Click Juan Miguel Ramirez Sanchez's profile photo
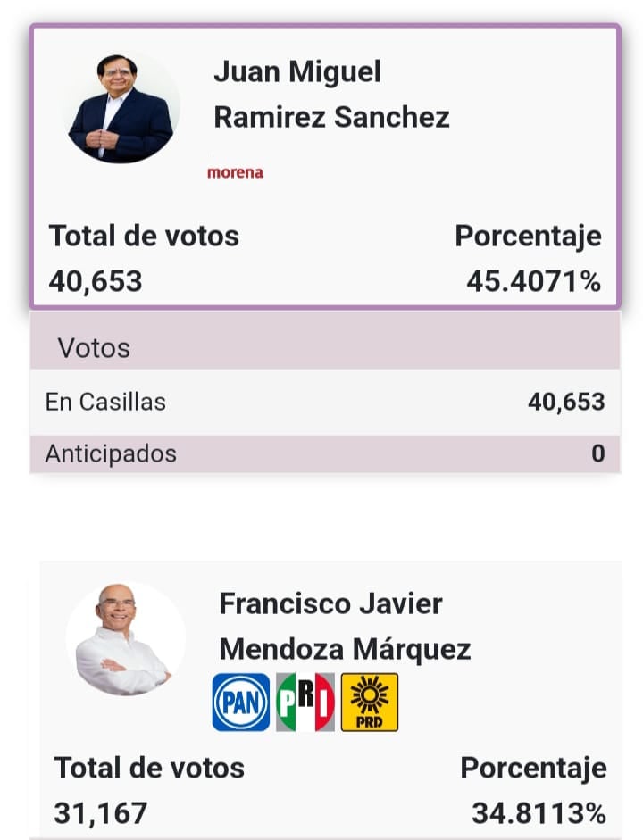This screenshot has height=840, width=643. click(121, 109)
